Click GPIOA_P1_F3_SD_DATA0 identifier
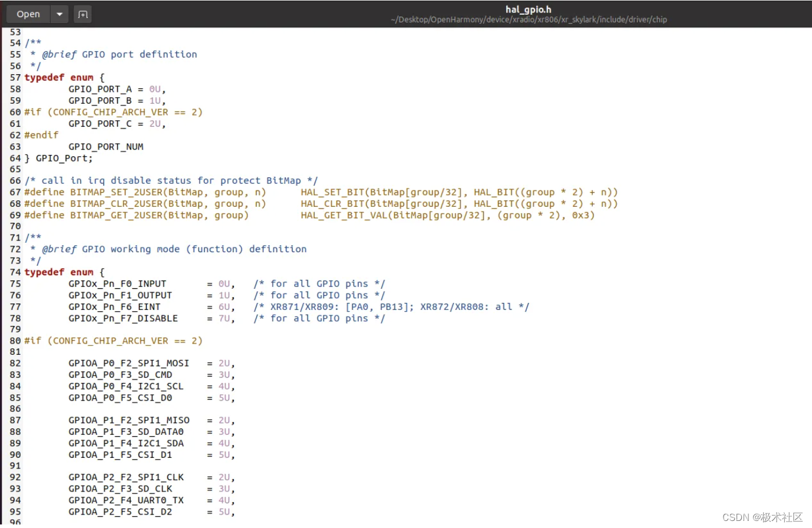This screenshot has width=812, height=528. click(x=126, y=432)
